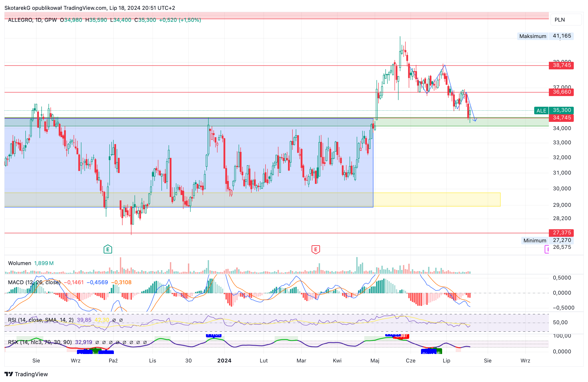Click the red earnings E marker
588x382 pixels.
click(316, 249)
